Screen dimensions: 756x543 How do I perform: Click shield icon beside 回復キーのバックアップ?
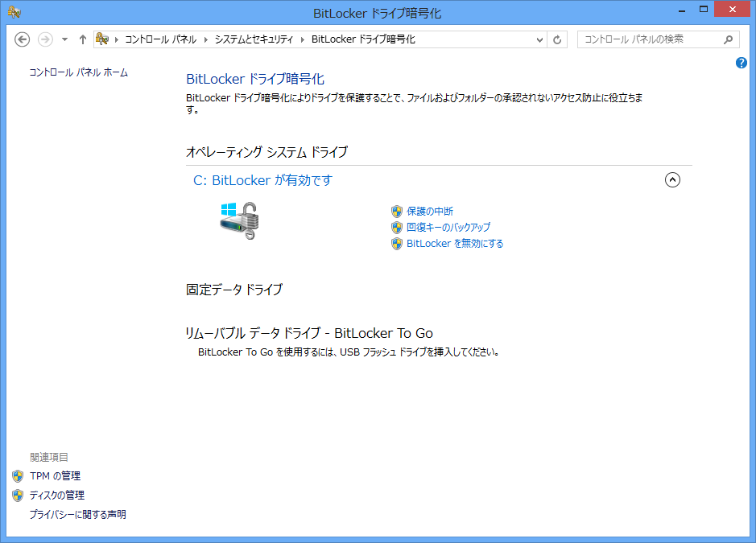click(x=397, y=228)
